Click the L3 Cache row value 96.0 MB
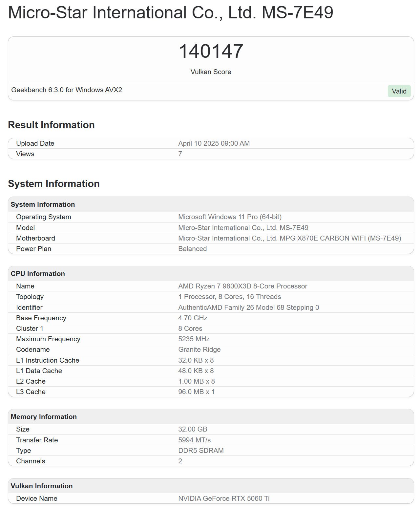The height and width of the screenshot is (508, 420). [x=196, y=392]
